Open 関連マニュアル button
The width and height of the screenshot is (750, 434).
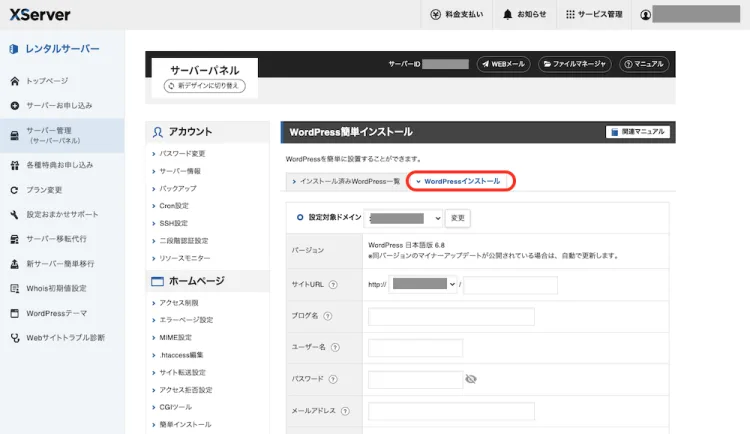click(638, 132)
